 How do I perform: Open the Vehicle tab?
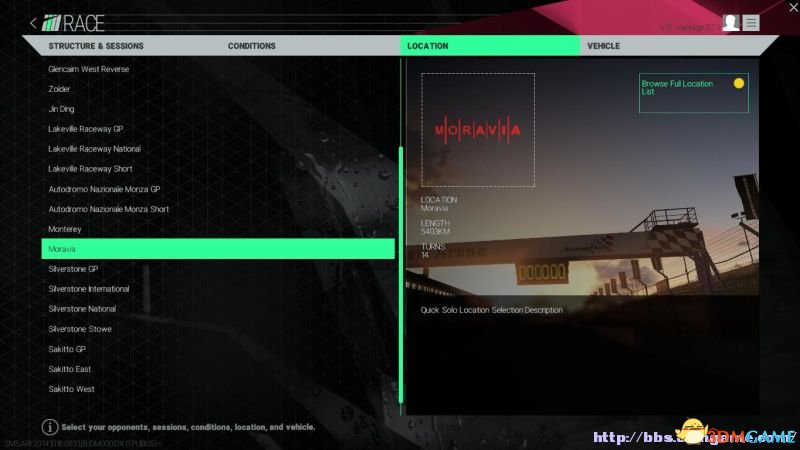pos(603,46)
